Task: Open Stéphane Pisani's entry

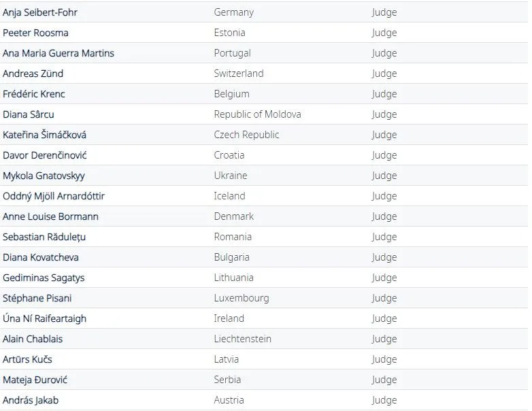Action: click(37, 298)
